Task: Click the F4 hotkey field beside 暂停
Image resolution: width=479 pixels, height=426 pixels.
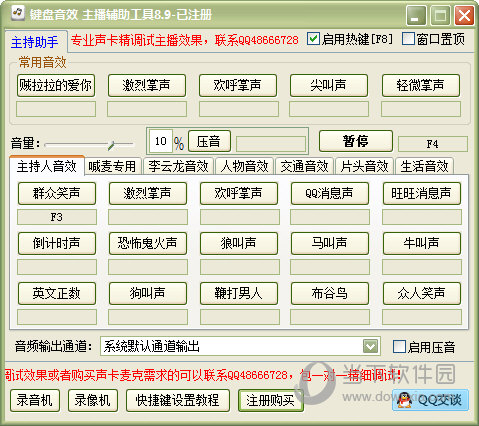Action: [433, 144]
